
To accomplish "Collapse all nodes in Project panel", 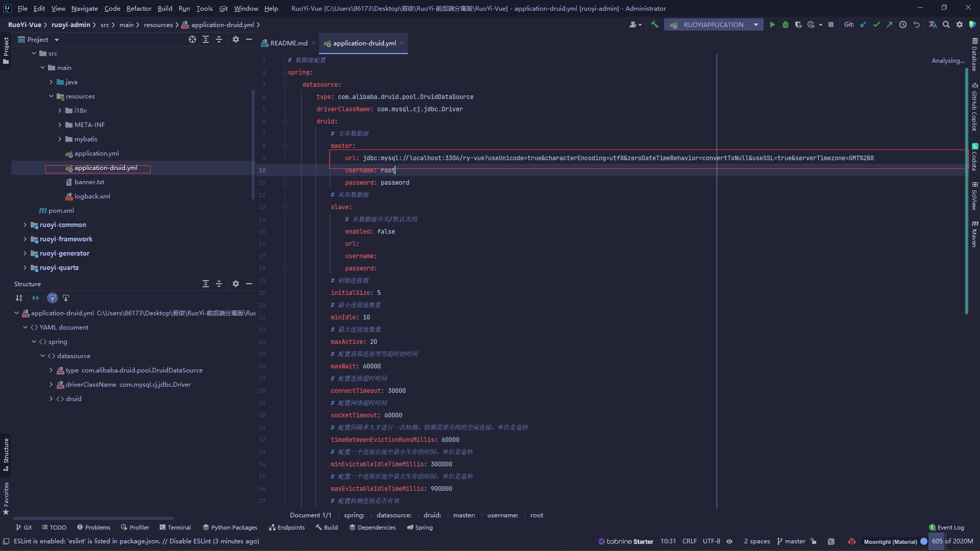I will tap(219, 39).
